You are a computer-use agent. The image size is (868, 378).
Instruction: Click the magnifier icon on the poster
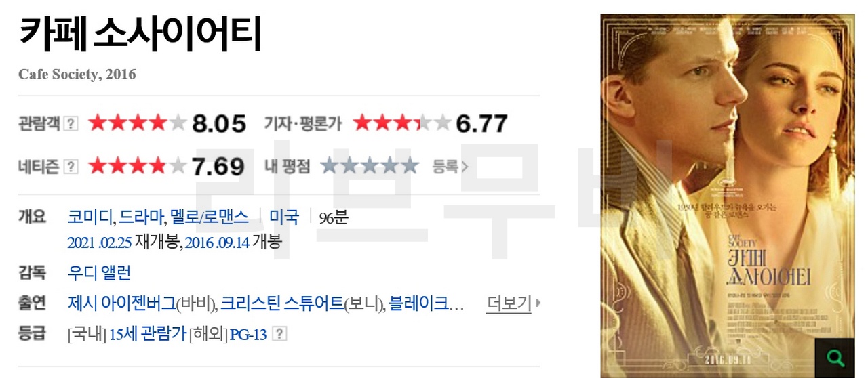834,357
